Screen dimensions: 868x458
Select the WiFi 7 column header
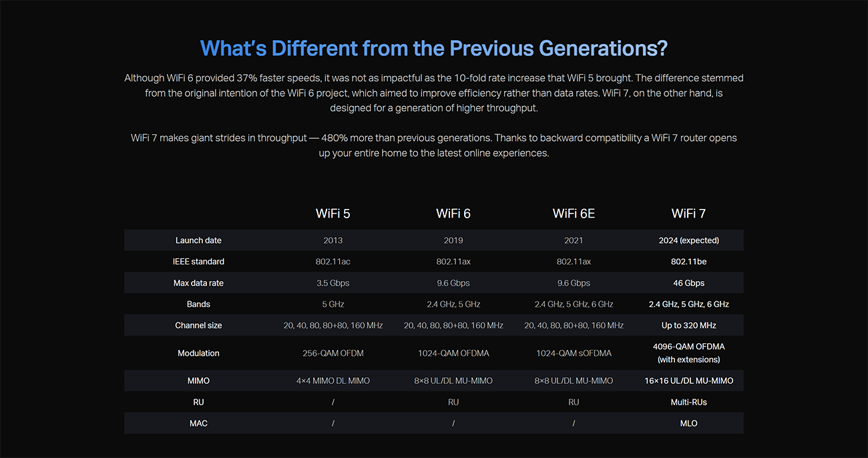(688, 214)
